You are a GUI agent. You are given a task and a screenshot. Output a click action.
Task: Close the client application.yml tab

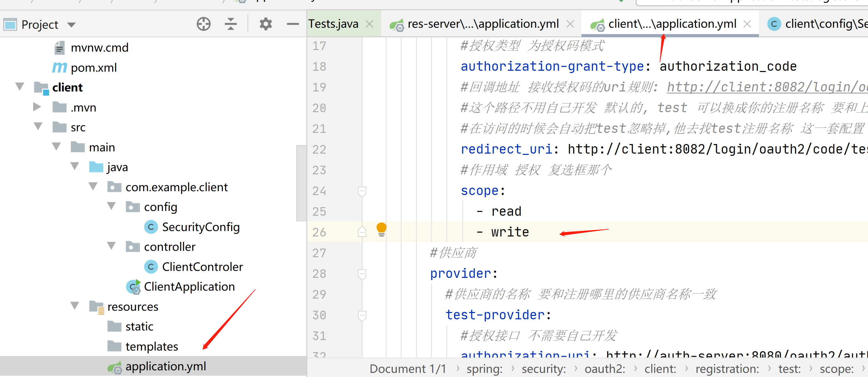[747, 24]
